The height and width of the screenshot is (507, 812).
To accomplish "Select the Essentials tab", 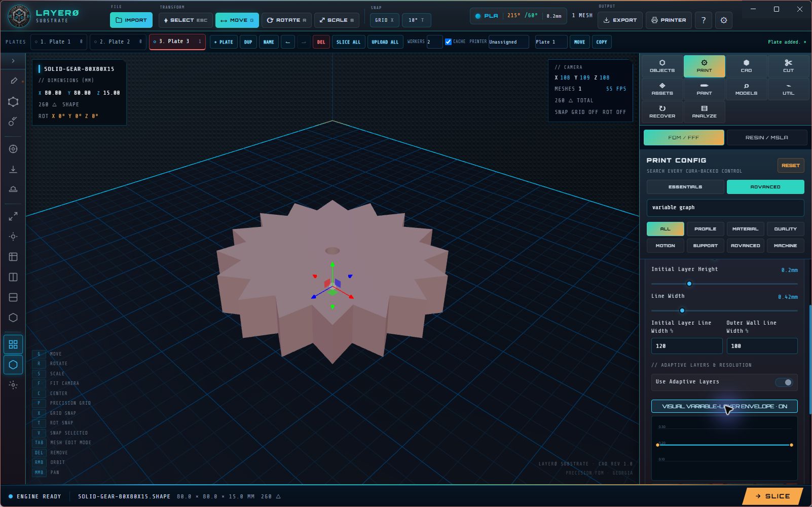I will 685,187.
